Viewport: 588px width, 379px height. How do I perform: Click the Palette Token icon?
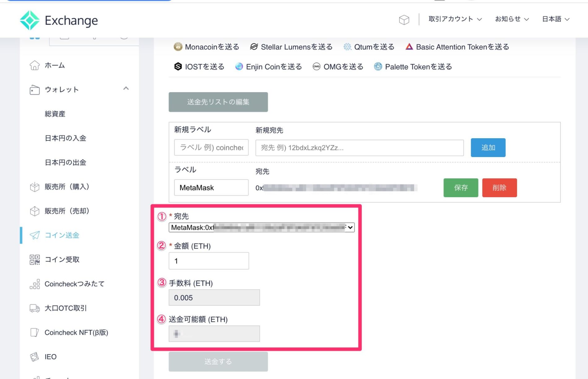click(378, 66)
